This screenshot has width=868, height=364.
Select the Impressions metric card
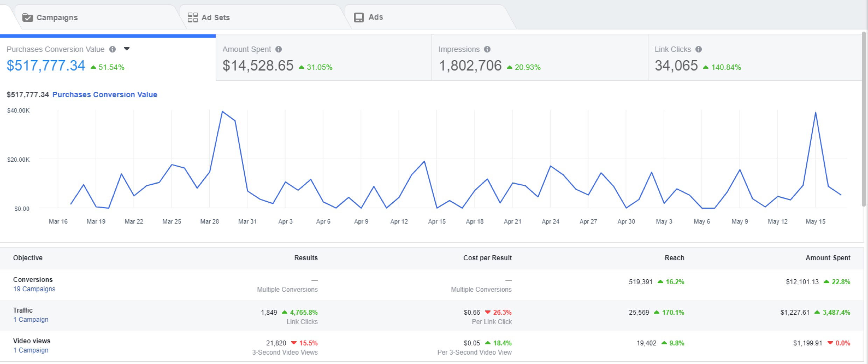click(540, 57)
